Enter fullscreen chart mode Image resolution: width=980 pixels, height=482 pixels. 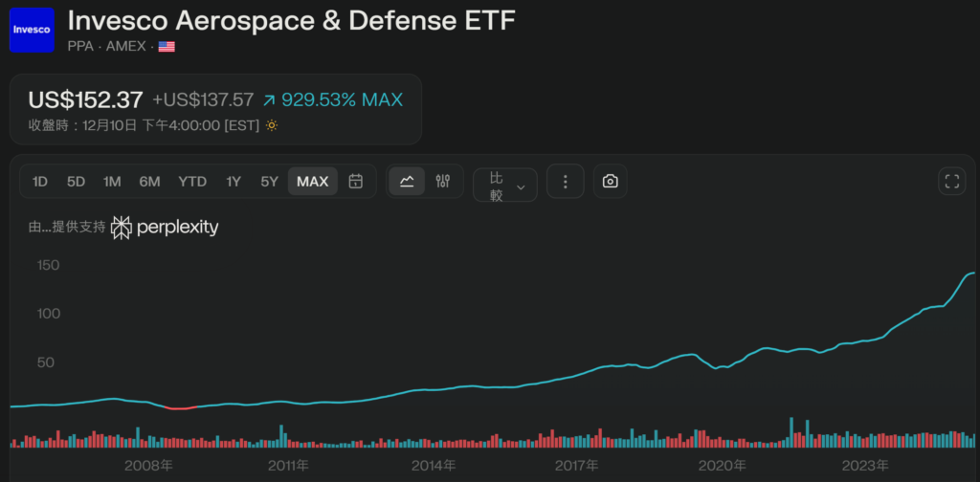[951, 182]
